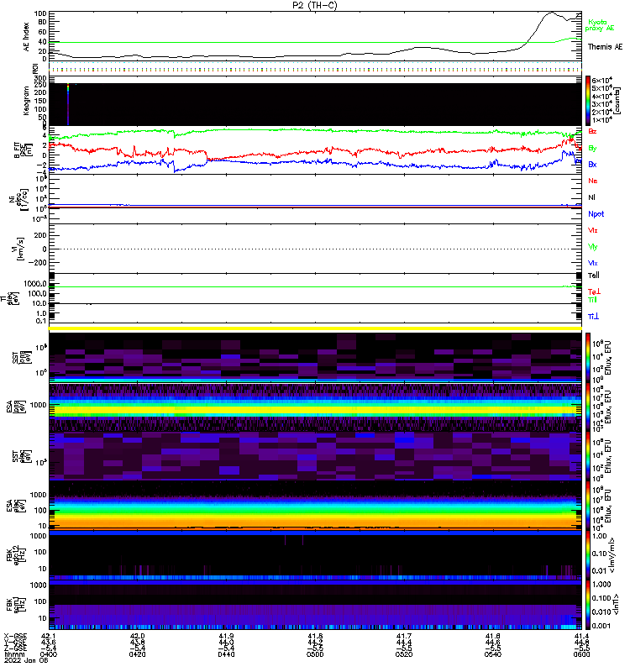This screenshot has width=630, height=672.
Task: Click the black Tell temperature legend
Action: 592,275
